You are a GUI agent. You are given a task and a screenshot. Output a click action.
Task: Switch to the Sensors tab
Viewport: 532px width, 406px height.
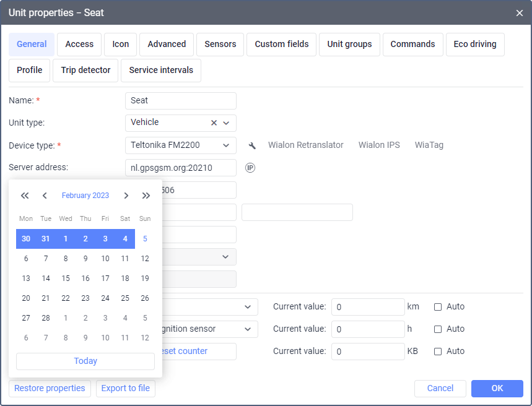tap(220, 45)
